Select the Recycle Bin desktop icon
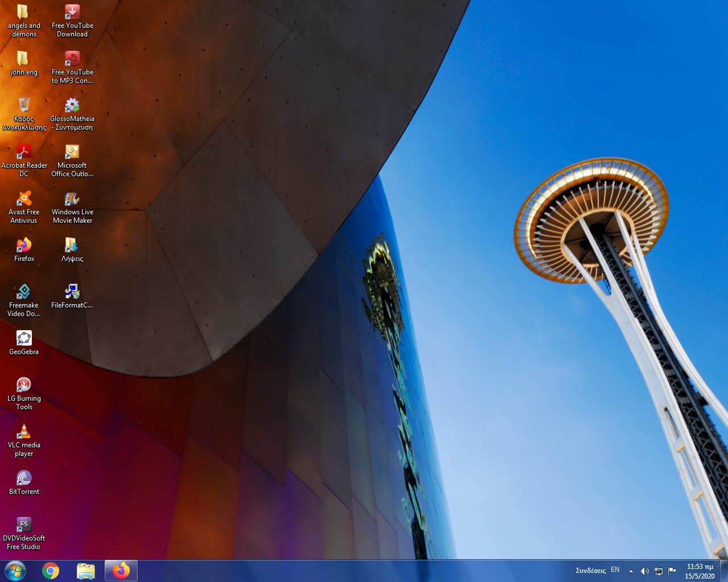This screenshot has width=728, height=582. coord(24,114)
